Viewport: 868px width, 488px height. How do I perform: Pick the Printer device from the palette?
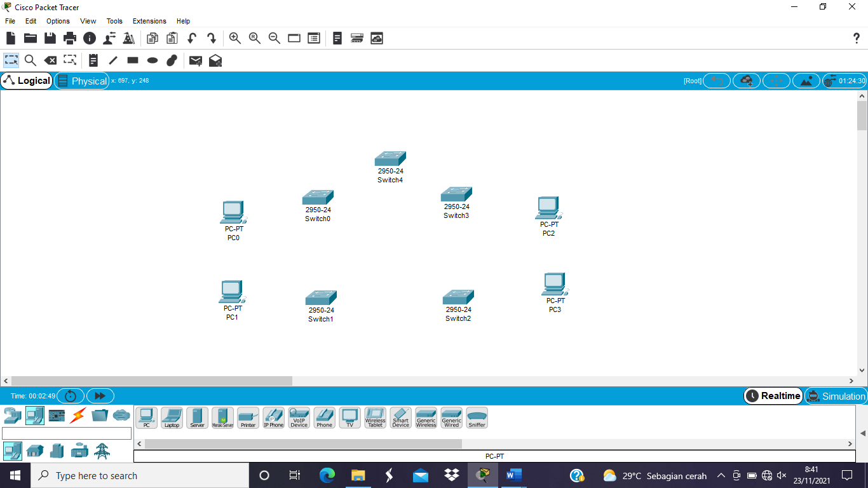pyautogui.click(x=248, y=417)
